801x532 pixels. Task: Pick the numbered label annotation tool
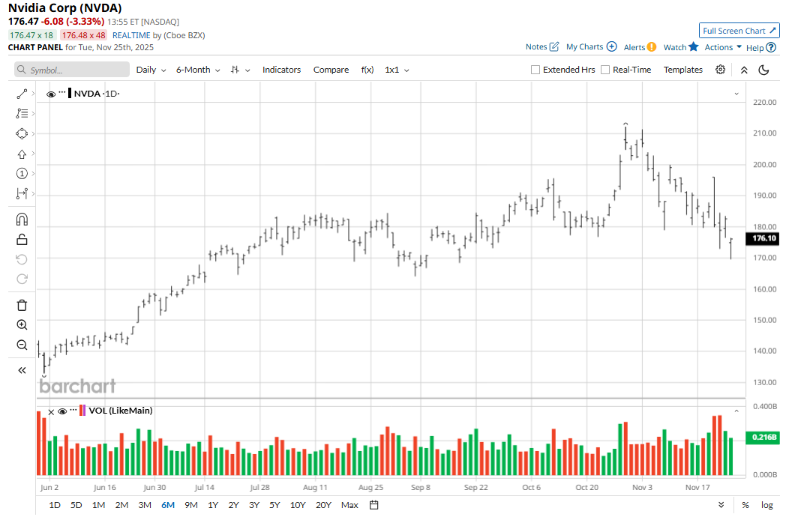pyautogui.click(x=22, y=174)
